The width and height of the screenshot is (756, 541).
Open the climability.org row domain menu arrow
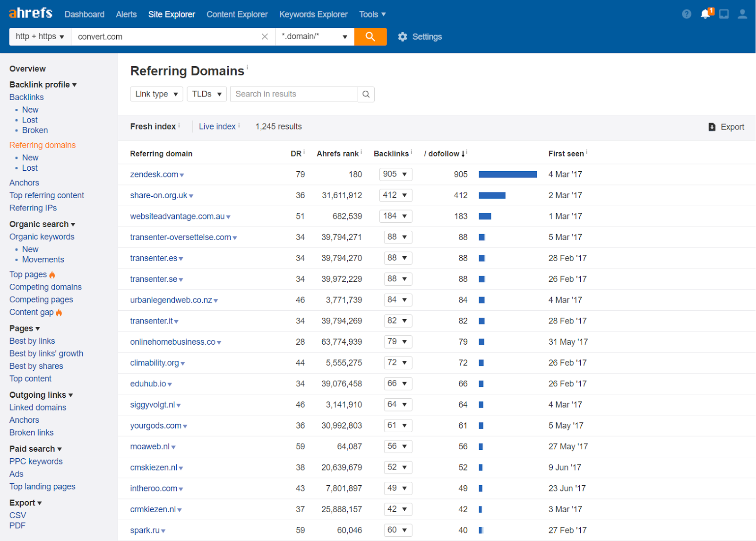[x=183, y=364]
